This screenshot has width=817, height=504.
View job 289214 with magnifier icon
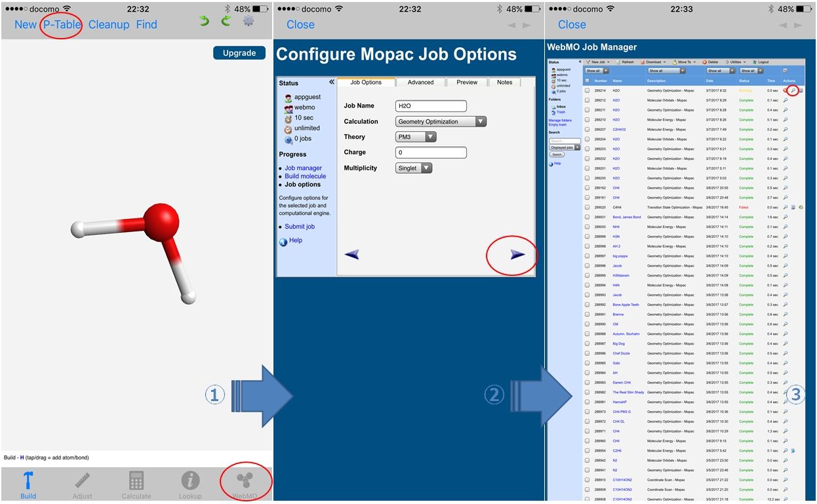click(793, 90)
